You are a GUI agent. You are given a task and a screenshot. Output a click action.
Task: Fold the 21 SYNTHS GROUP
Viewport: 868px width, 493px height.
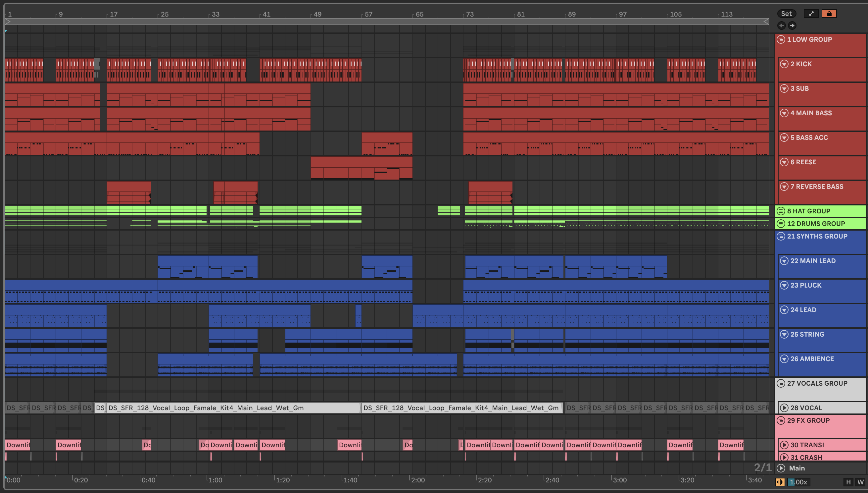point(781,236)
